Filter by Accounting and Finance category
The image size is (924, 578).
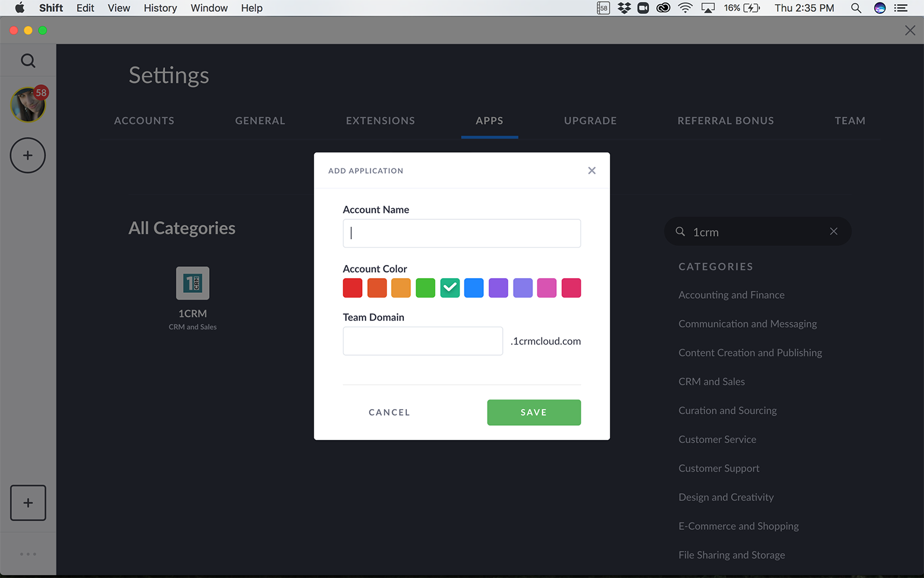pyautogui.click(x=731, y=295)
